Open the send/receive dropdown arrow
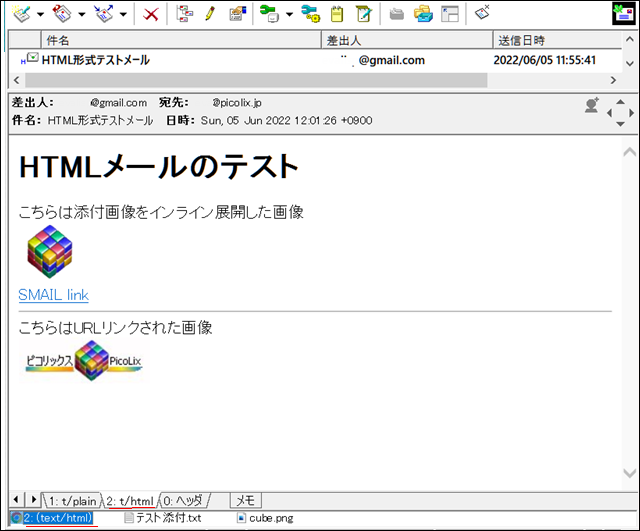This screenshot has height=531, width=640. pyautogui.click(x=123, y=15)
